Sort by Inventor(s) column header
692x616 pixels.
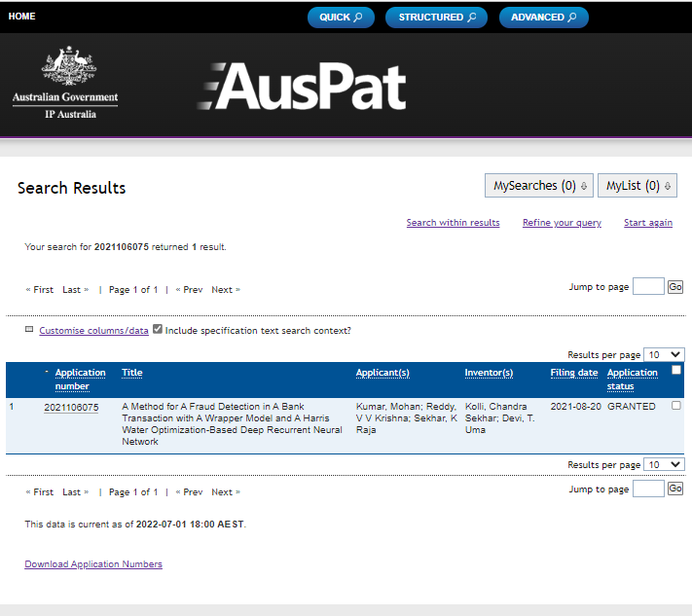click(x=489, y=373)
